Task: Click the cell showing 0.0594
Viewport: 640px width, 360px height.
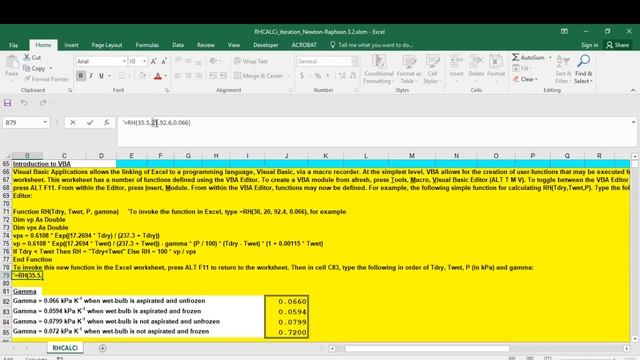Action: (x=286, y=312)
